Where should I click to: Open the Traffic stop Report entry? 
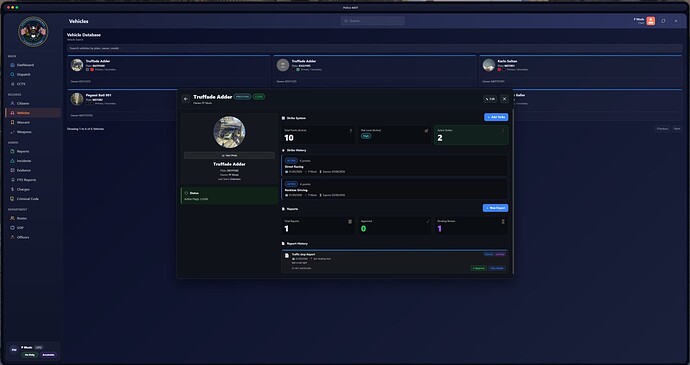394,262
